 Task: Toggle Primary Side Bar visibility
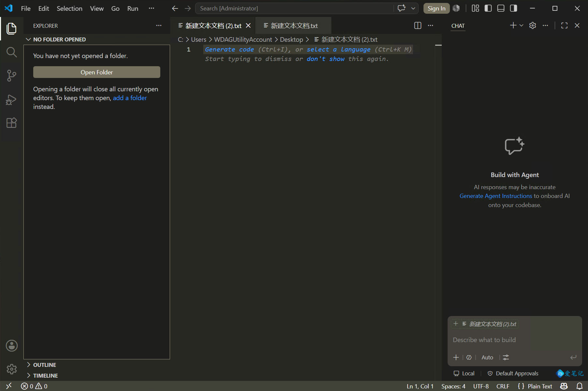pos(488,8)
